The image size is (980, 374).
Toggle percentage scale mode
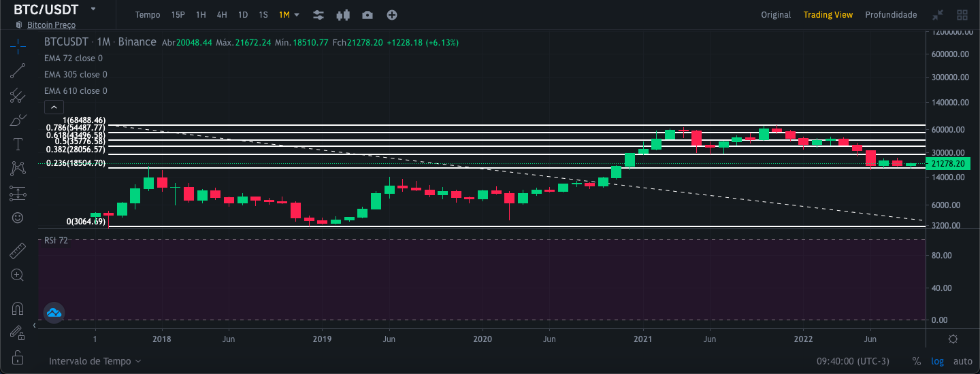pyautogui.click(x=916, y=361)
